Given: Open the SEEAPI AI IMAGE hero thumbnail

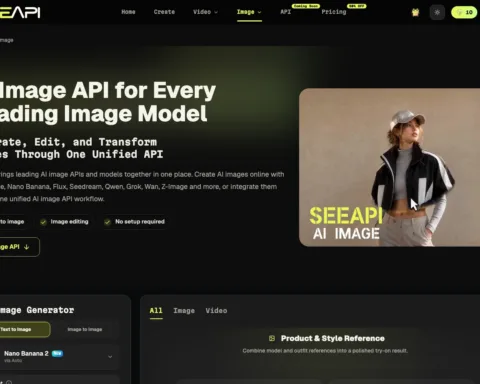Looking at the screenshot, I should pos(389,167).
